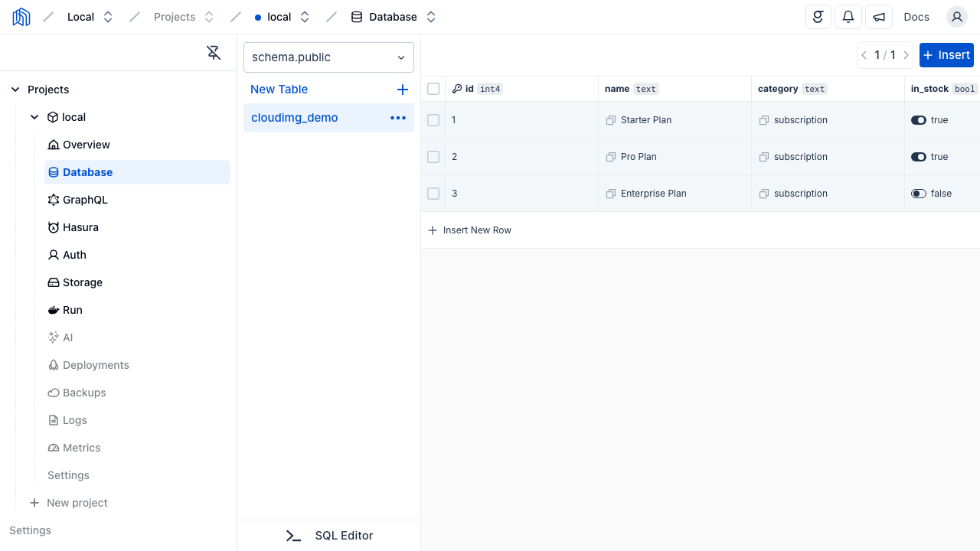Copy subscription value in row 1

click(x=764, y=120)
